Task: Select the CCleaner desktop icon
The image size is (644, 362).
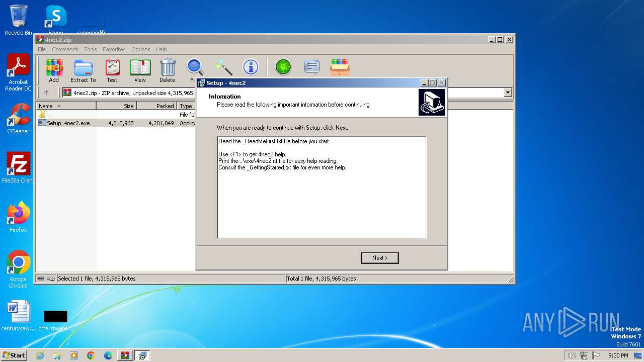Action: [x=18, y=119]
